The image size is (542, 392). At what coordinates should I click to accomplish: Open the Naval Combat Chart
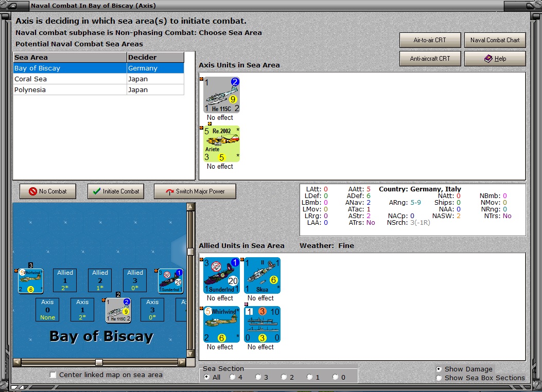pos(495,40)
